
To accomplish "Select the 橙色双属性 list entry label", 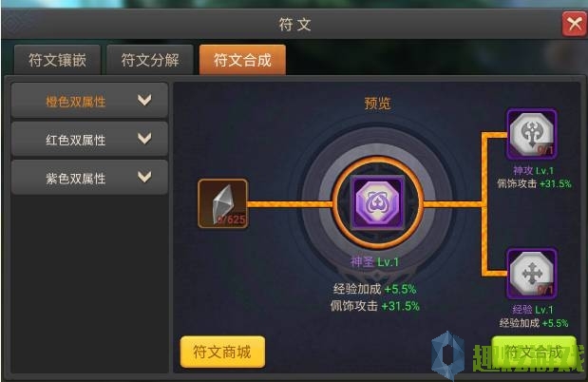I will [x=76, y=102].
